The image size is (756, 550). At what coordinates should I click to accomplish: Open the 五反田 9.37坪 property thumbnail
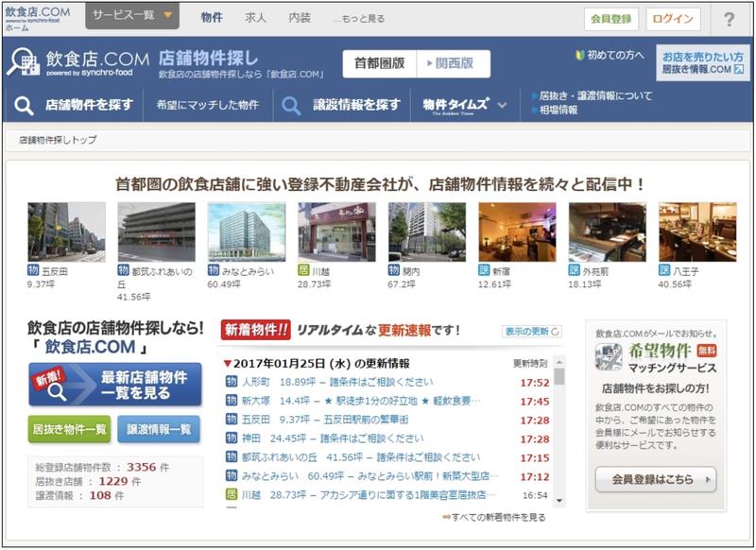click(66, 232)
